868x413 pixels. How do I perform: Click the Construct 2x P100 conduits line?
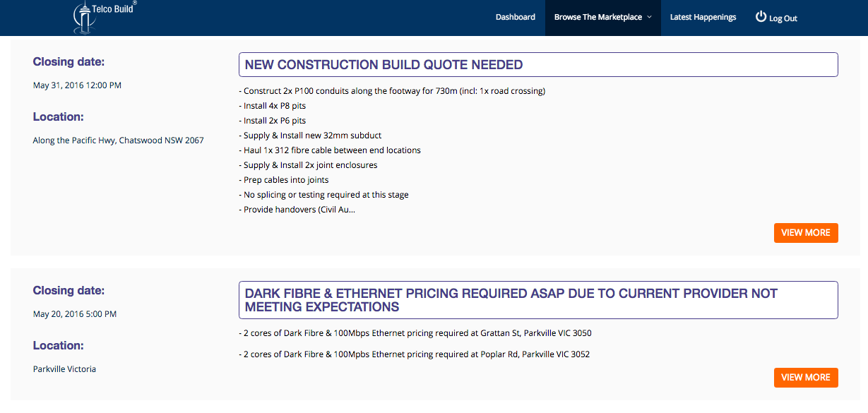click(x=392, y=91)
